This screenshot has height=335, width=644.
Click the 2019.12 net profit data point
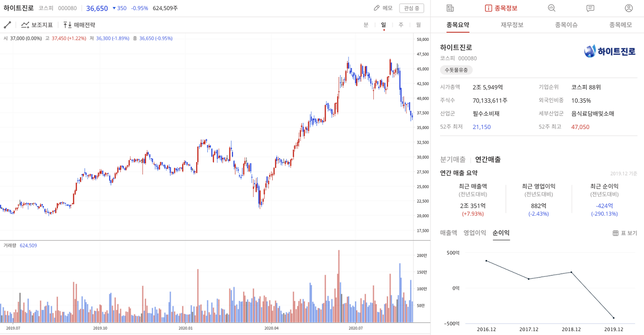(613, 318)
